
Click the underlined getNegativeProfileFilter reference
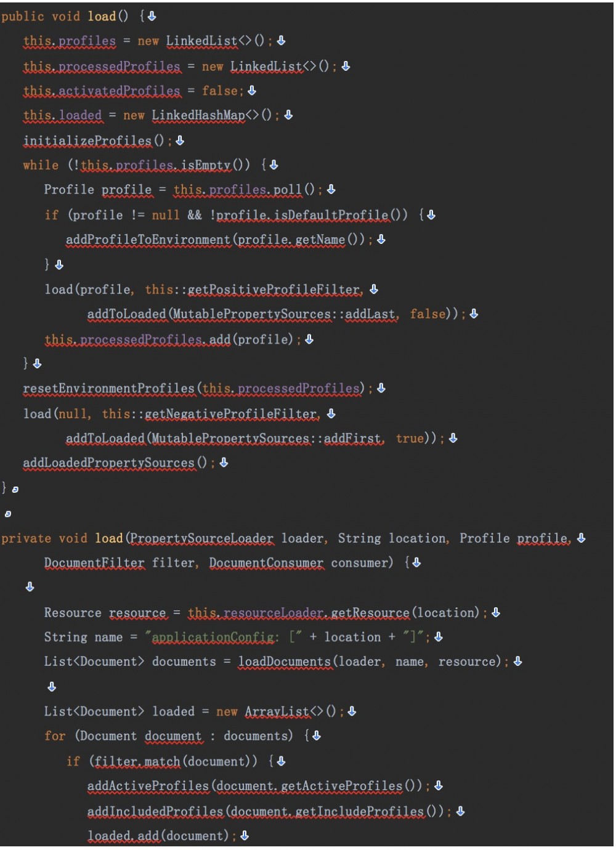point(231,414)
